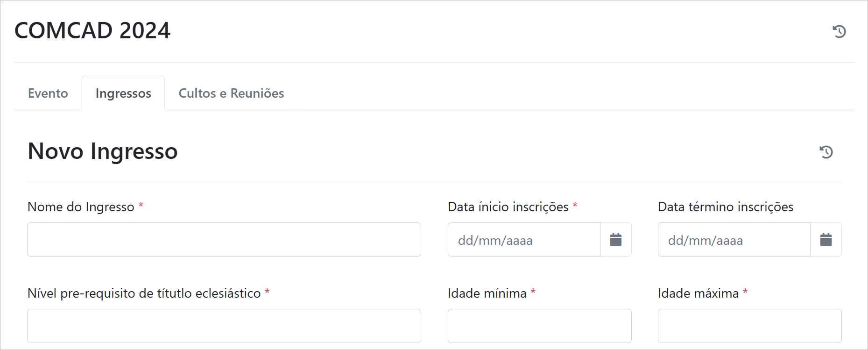Open the history icon beside COMCAD 2024
The height and width of the screenshot is (350, 868).
tap(839, 31)
